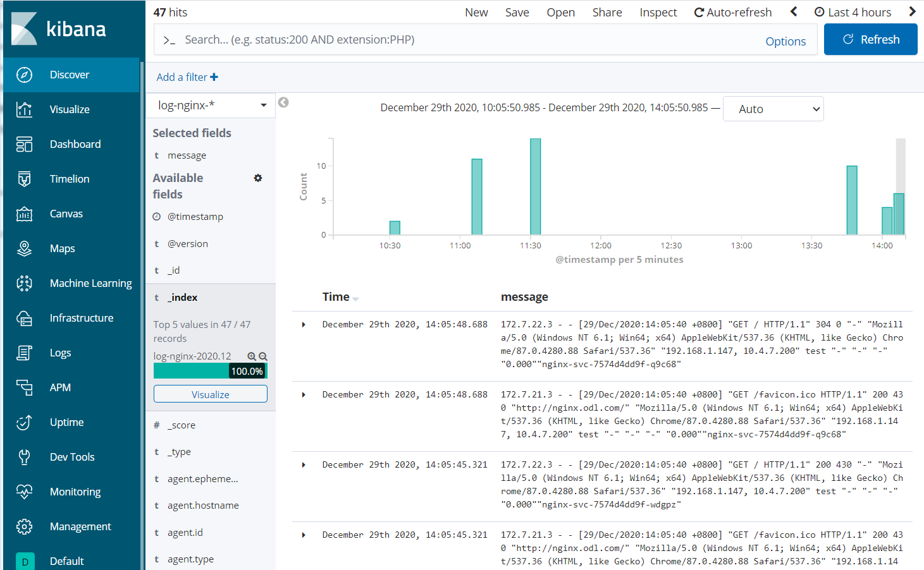The width and height of the screenshot is (924, 570).
Task: Collapse the fields sidebar arrow
Action: click(x=283, y=102)
